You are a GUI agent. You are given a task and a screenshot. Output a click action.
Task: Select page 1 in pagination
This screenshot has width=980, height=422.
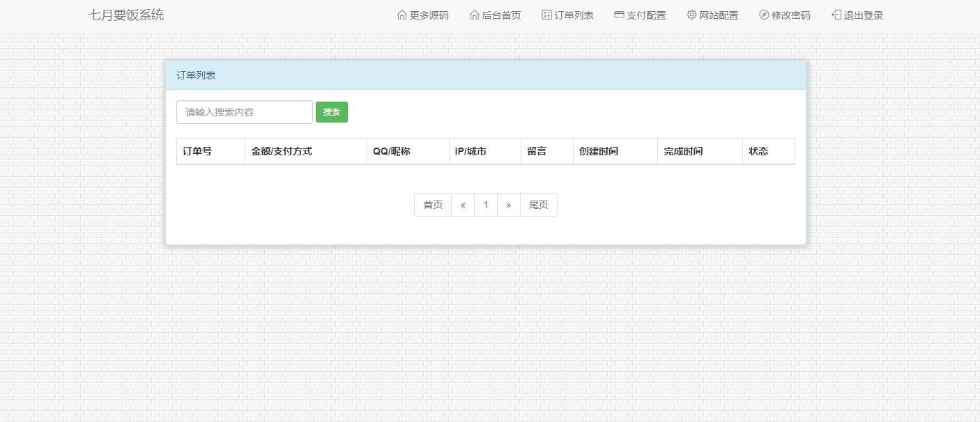(x=486, y=204)
